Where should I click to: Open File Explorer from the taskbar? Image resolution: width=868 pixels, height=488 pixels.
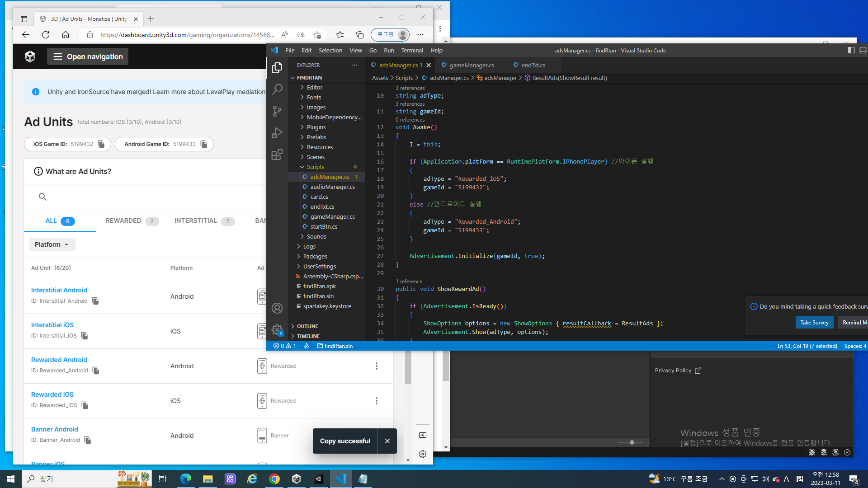click(208, 479)
